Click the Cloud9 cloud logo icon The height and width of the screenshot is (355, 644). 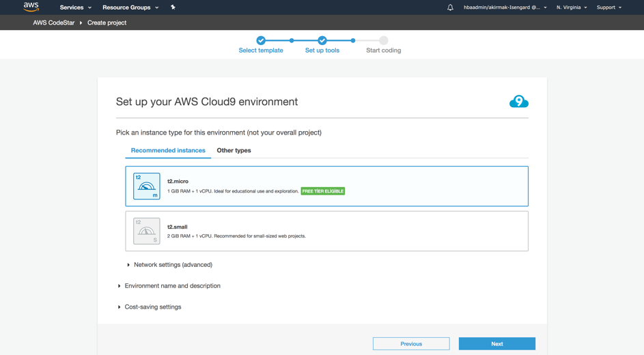coord(519,101)
